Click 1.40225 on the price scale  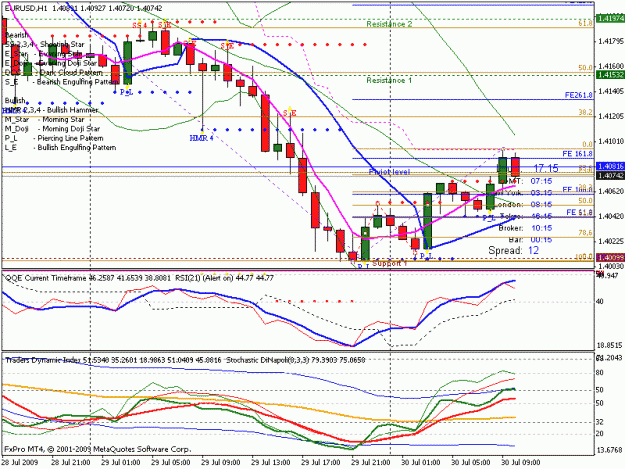[x=611, y=241]
